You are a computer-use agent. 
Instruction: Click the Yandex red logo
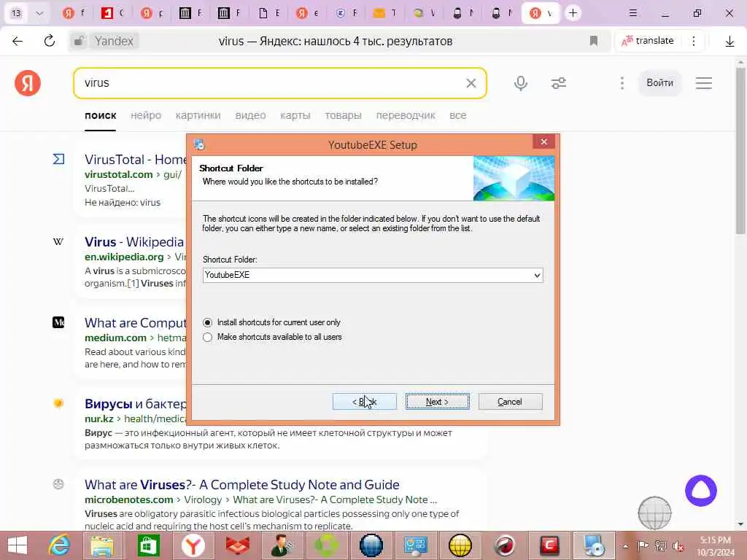28,83
